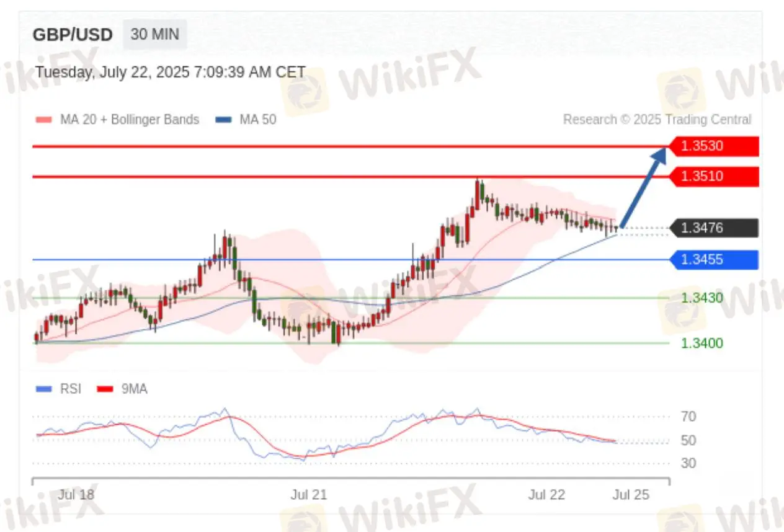The image size is (784, 532).
Task: Click the MA 50 legend label
Action: (258, 120)
